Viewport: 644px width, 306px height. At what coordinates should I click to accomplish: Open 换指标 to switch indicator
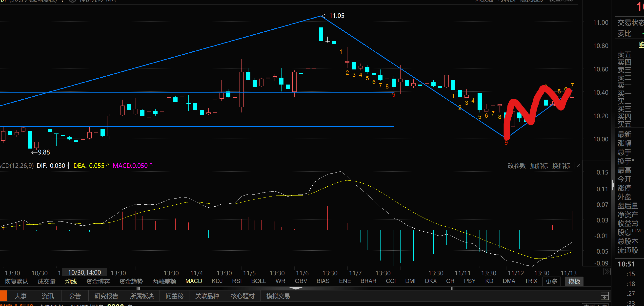coord(561,166)
